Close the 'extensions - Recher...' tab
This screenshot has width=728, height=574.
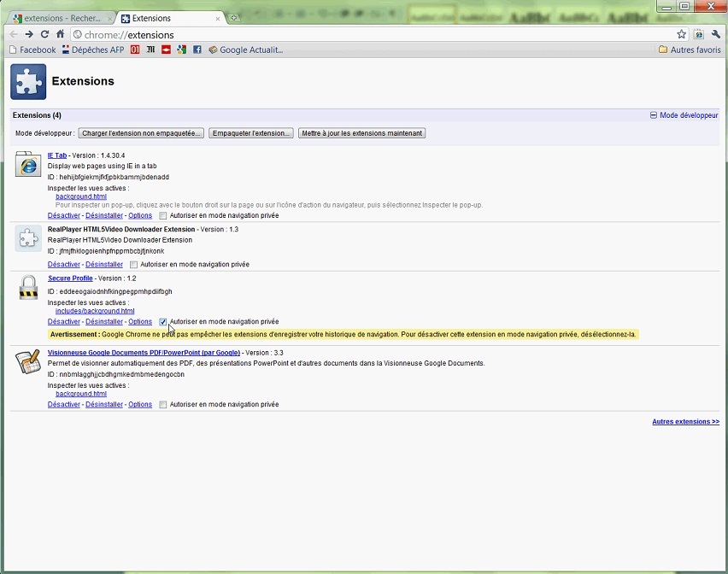pos(110,19)
